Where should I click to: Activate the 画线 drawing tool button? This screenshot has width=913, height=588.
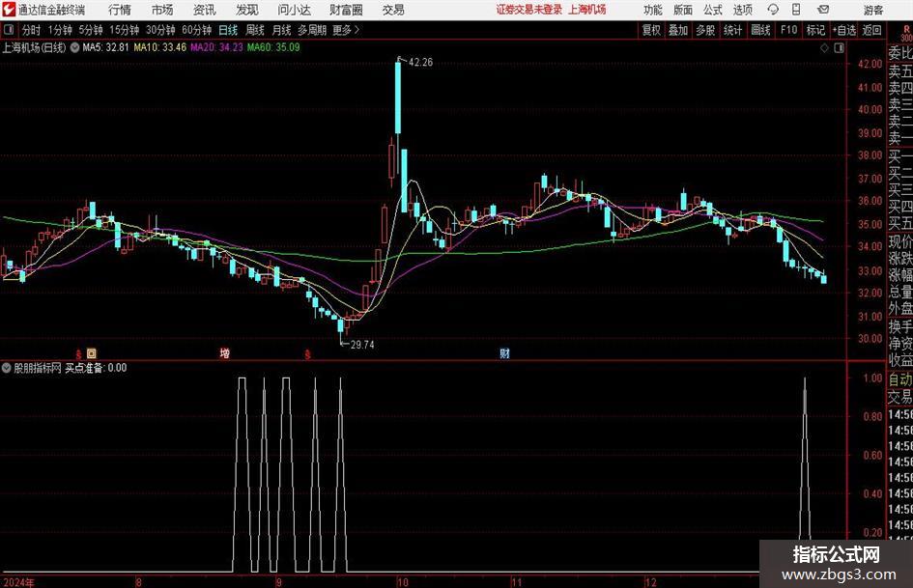point(760,30)
